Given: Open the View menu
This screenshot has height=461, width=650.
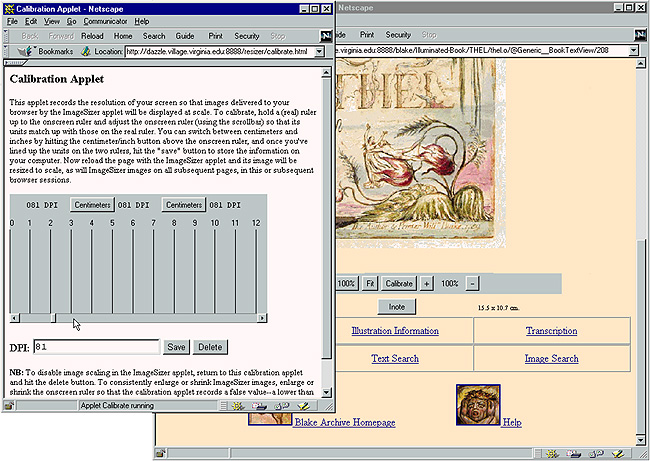Looking at the screenshot, I should pos(52,21).
